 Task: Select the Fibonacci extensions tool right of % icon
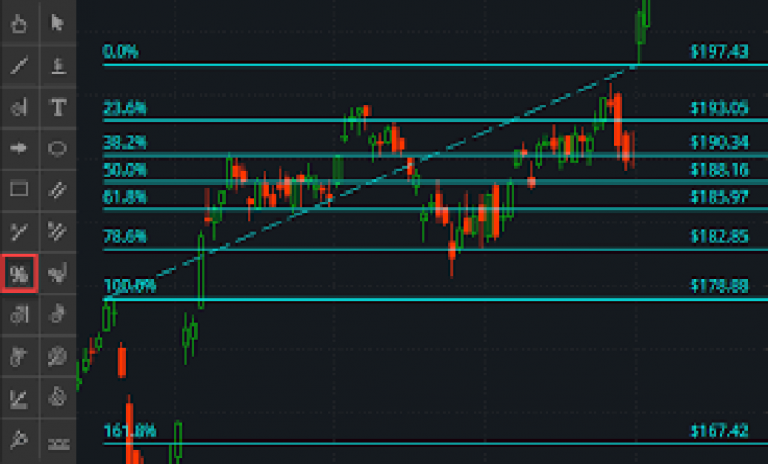click(x=57, y=273)
